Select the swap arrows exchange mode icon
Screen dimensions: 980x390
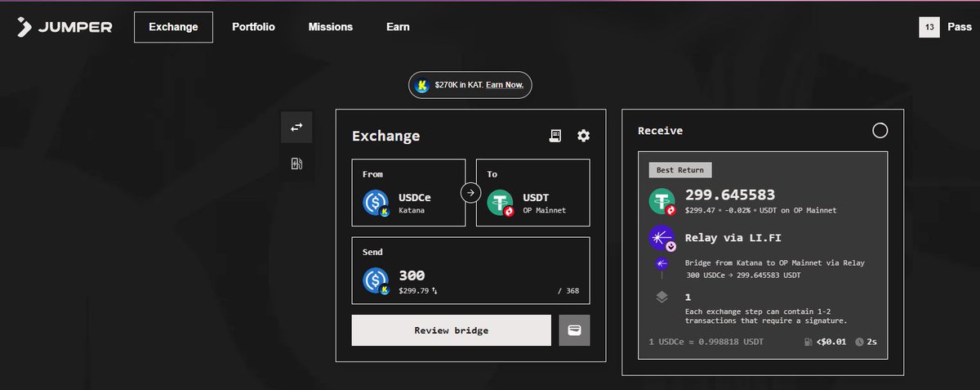296,127
